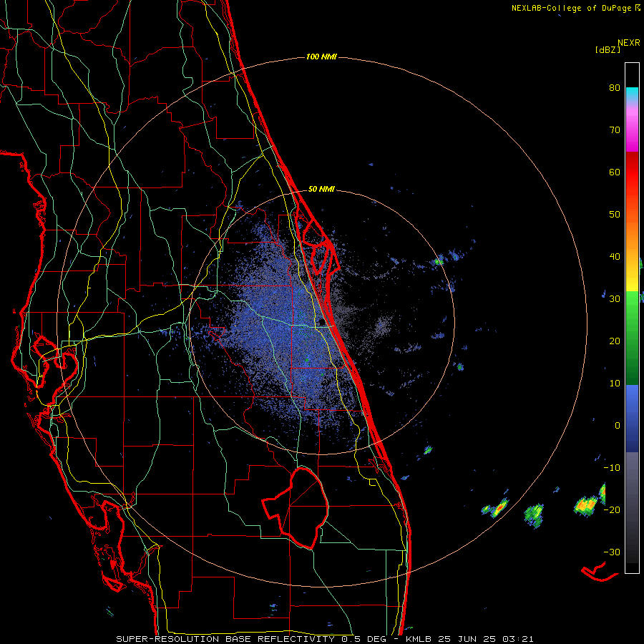The image size is (644, 644).
Task: Click the 100 NMI range ring label
Action: tap(321, 57)
